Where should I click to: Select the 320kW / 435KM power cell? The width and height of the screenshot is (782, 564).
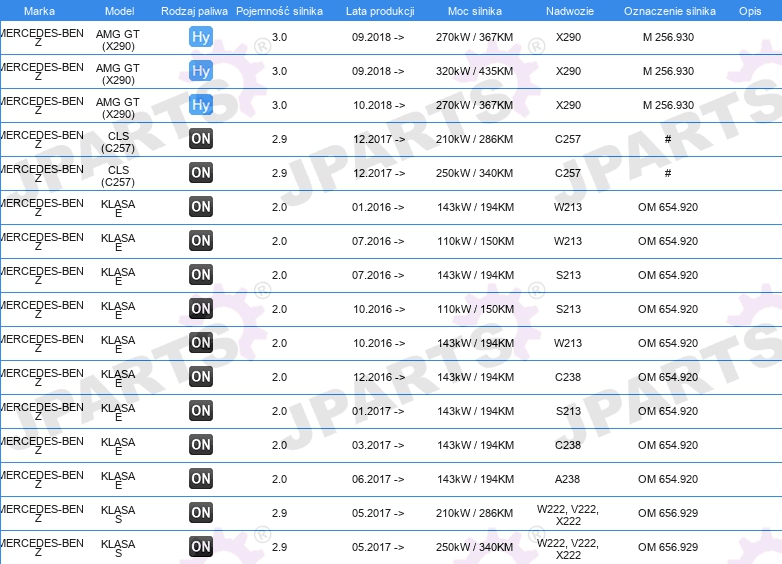474,71
